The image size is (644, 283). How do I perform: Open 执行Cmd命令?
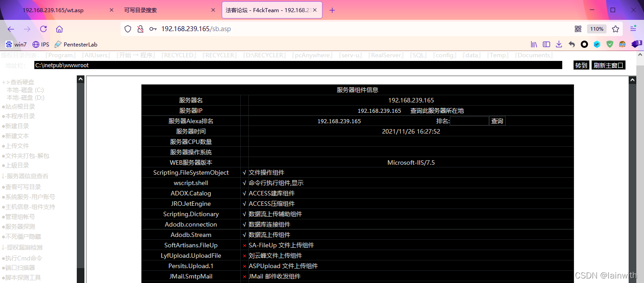[22, 258]
